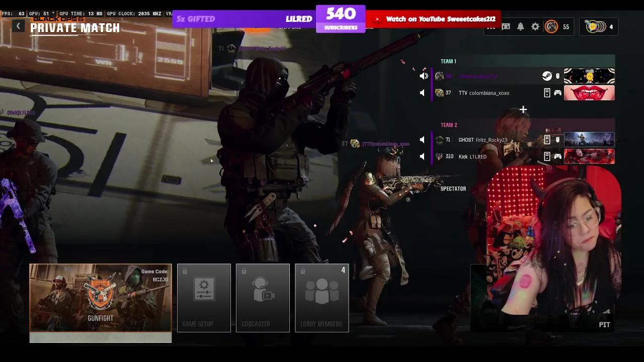Open Fritz_Rocky23's stormy calling card
Image resolution: width=644 pixels, height=362 pixels.
point(589,140)
